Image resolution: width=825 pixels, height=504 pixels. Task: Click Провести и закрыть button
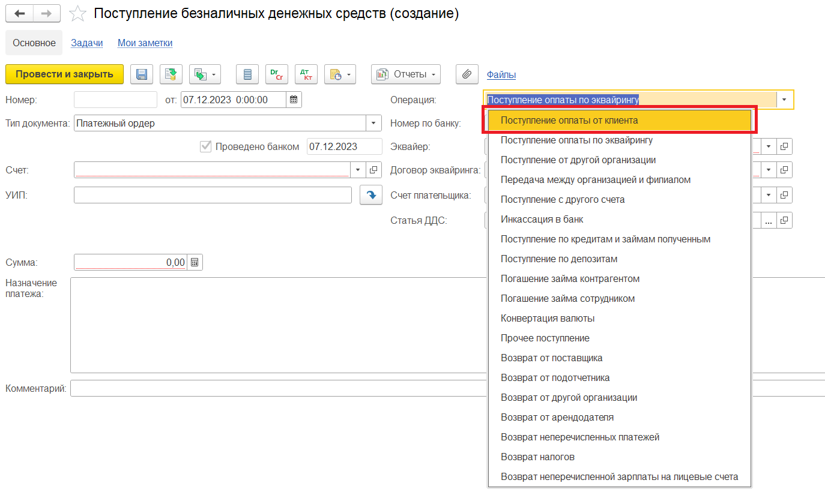(64, 74)
